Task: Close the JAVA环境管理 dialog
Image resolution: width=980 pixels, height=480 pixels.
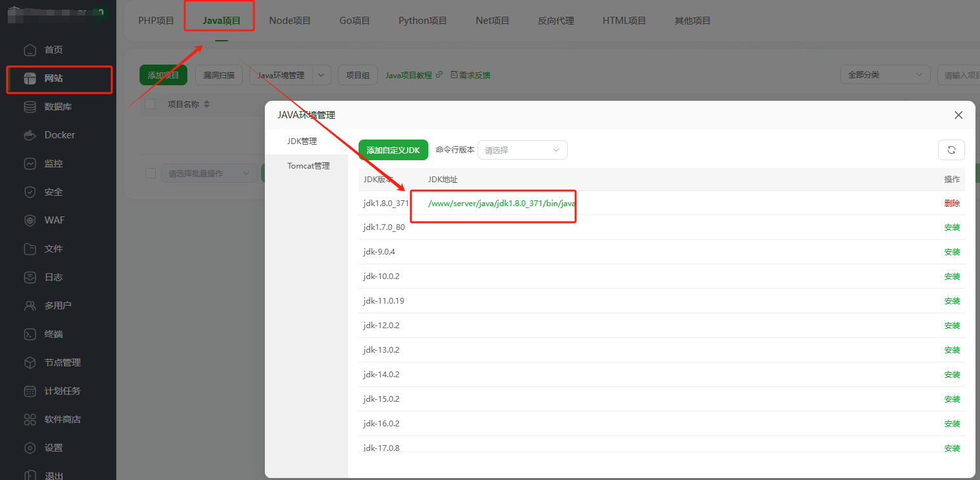Action: coord(959,115)
